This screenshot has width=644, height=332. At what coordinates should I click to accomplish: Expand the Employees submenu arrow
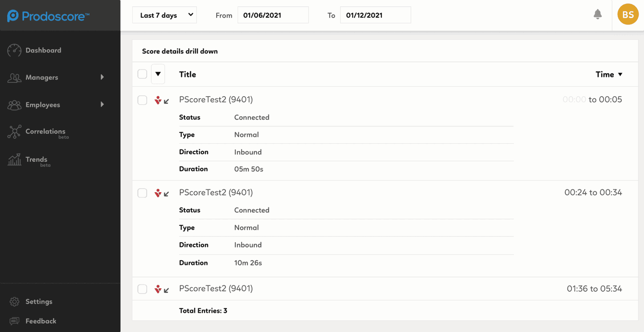pyautogui.click(x=102, y=104)
